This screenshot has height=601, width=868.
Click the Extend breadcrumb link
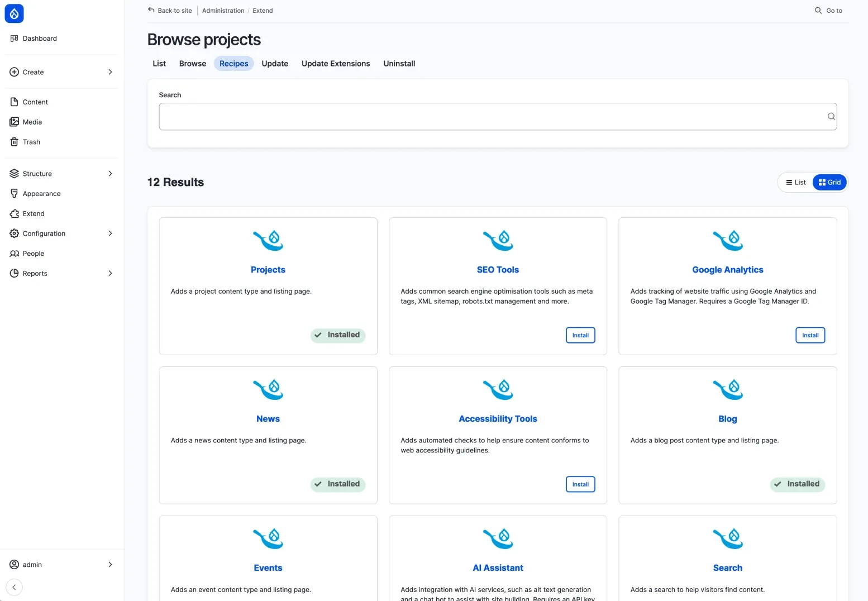tap(263, 11)
